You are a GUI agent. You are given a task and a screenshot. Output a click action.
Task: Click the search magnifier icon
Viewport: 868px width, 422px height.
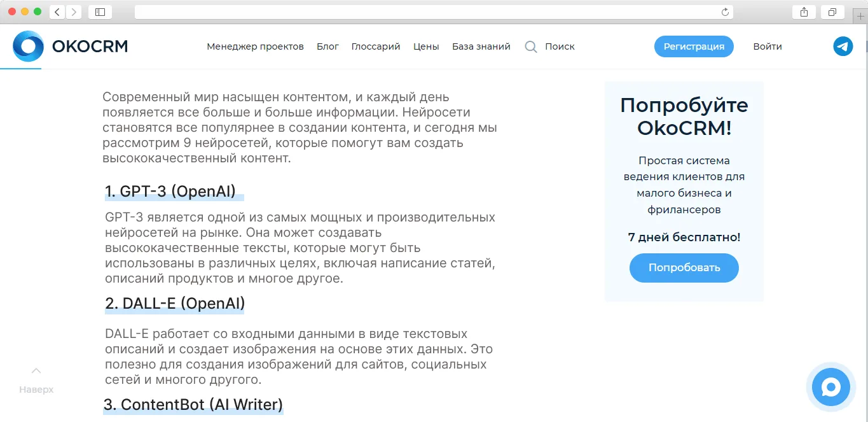(530, 46)
